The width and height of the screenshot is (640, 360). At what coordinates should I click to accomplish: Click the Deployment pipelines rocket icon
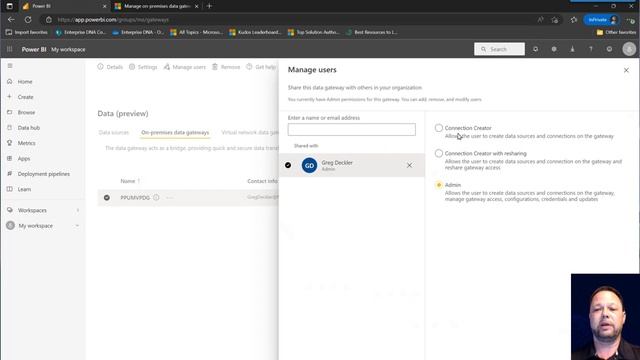coord(10,173)
